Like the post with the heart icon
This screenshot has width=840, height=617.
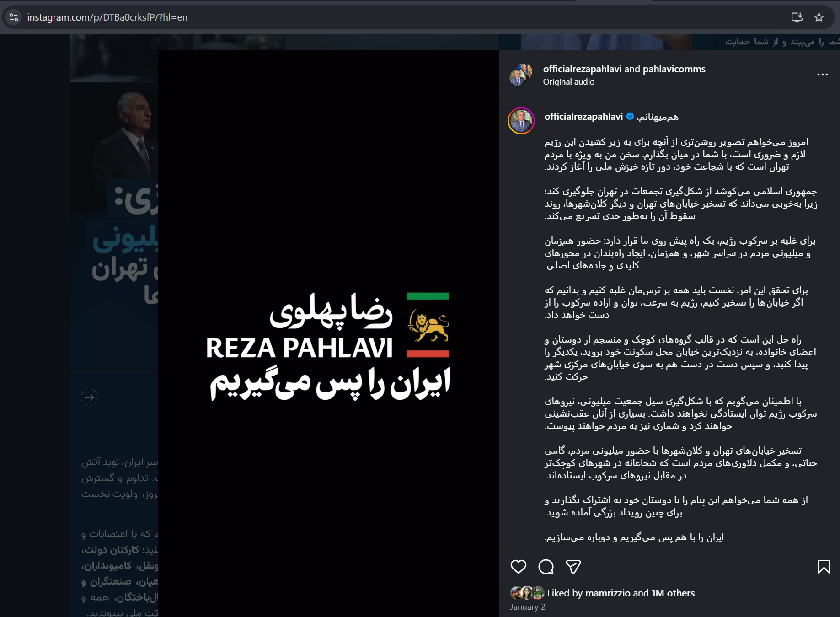[x=518, y=567]
